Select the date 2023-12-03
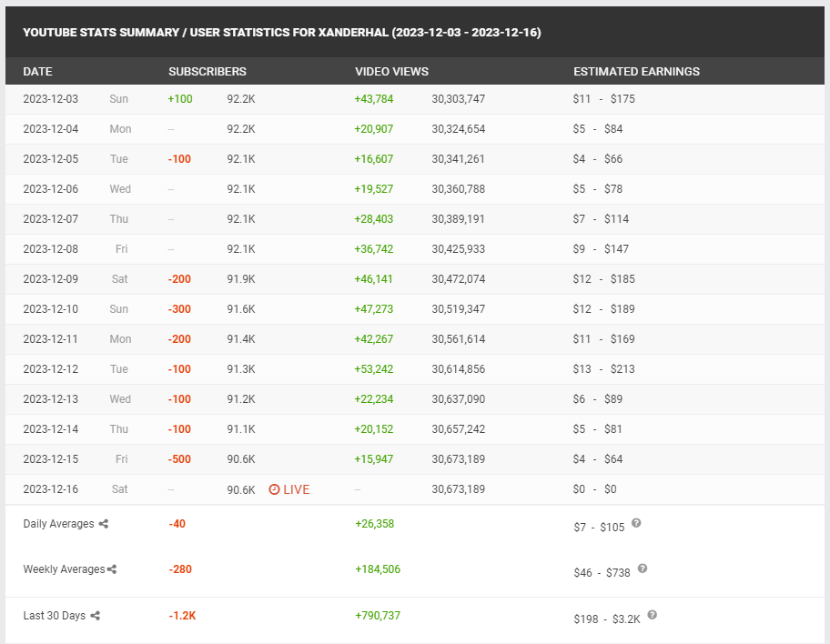 pyautogui.click(x=51, y=99)
